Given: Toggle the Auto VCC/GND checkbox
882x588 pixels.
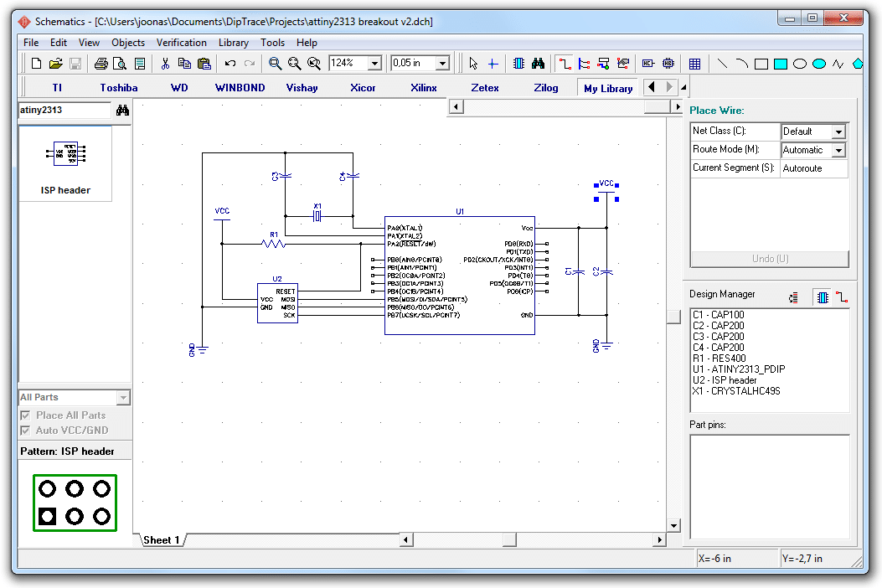Looking at the screenshot, I should pyautogui.click(x=25, y=431).
